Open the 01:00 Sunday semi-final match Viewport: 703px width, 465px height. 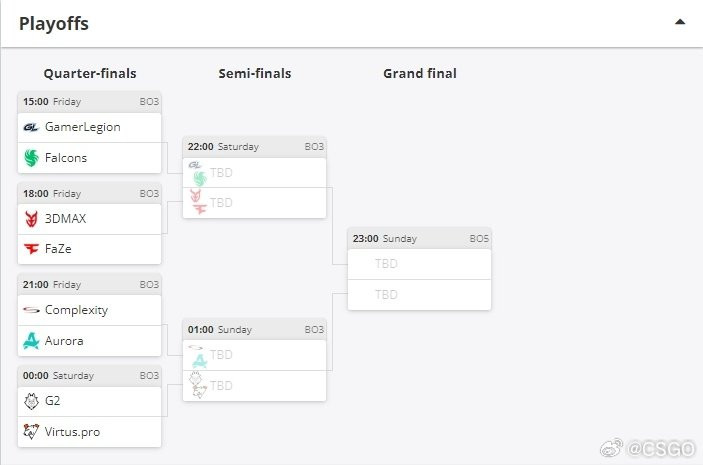(254, 329)
